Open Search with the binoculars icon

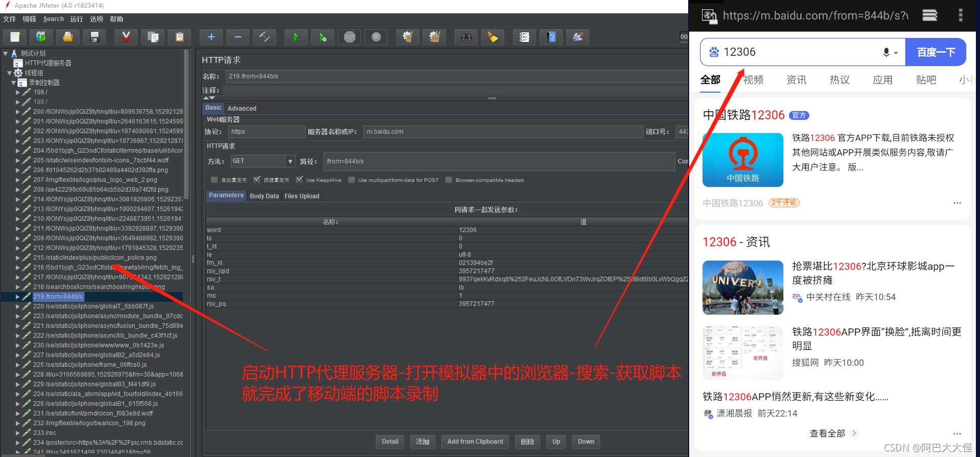tap(466, 37)
